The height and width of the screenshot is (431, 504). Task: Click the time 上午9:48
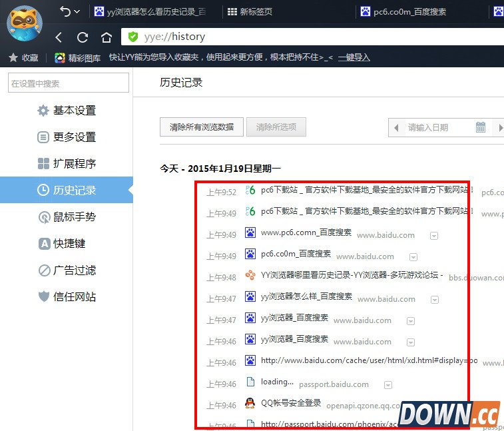(x=221, y=278)
